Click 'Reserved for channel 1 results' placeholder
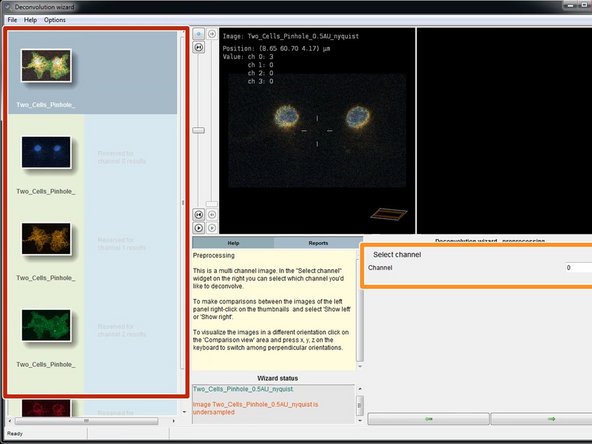This screenshot has height=444, width=592. [122, 244]
